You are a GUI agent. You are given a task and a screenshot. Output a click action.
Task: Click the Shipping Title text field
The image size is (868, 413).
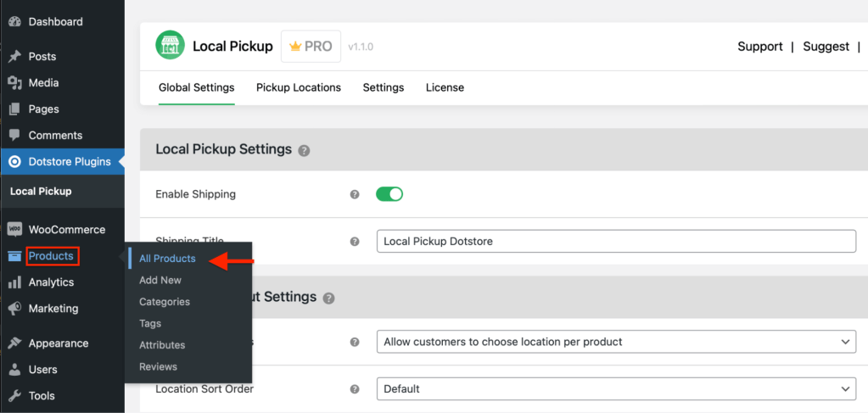click(x=615, y=242)
